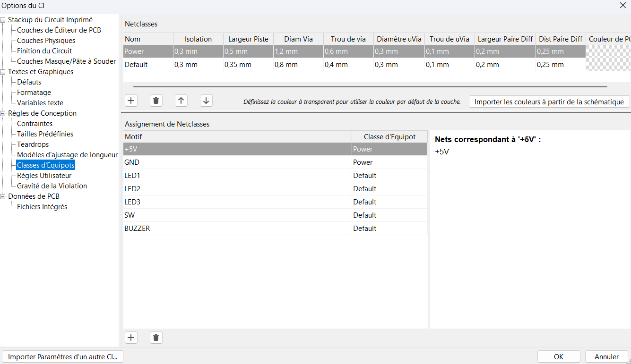This screenshot has width=631, height=364.
Task: Open Classe d'Equipot dropdown for +5V
Action: click(389, 149)
